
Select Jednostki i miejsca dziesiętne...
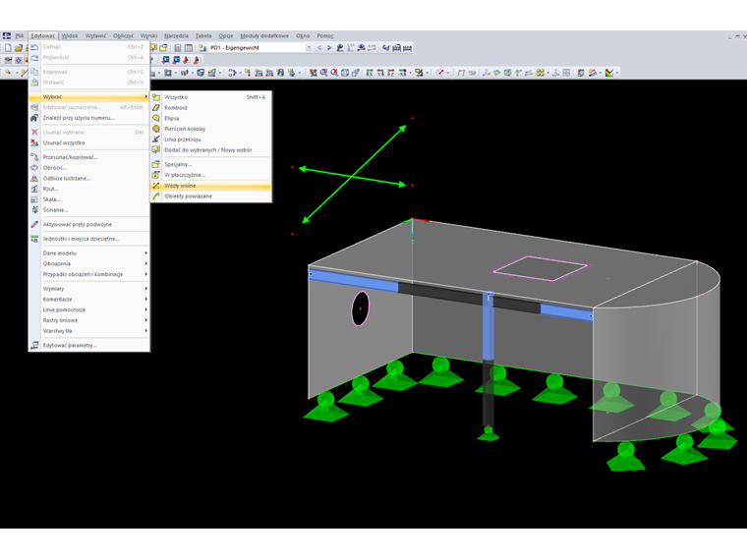(89, 239)
